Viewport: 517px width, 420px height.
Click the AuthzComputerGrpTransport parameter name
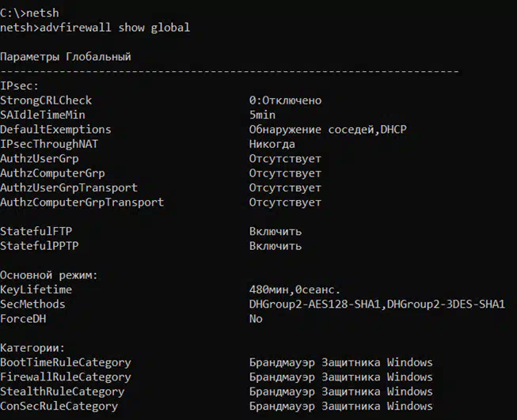82,202
